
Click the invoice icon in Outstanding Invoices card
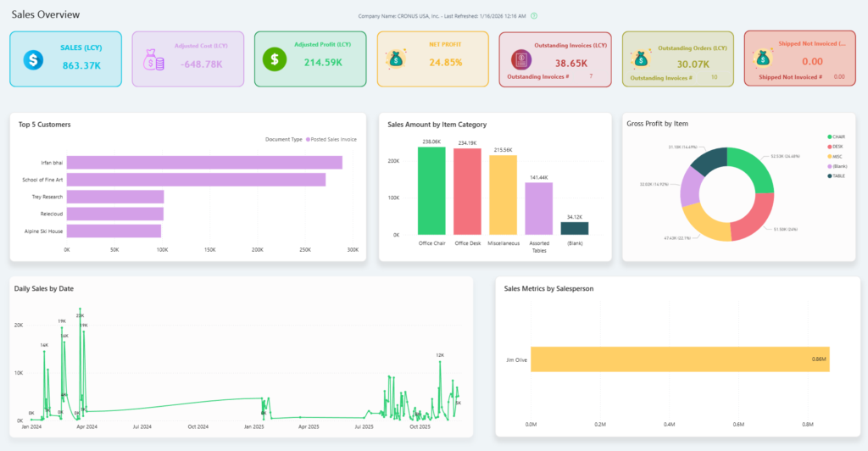[520, 59]
